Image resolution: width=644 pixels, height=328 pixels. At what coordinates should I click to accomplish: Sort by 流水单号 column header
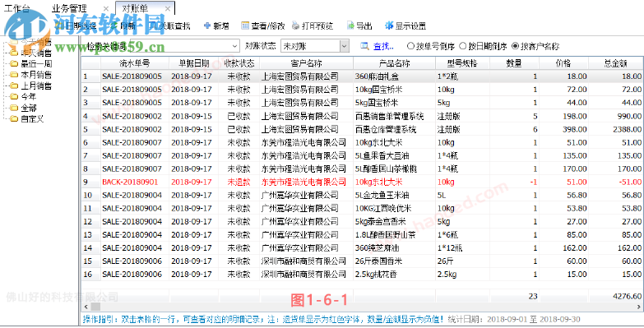135,63
